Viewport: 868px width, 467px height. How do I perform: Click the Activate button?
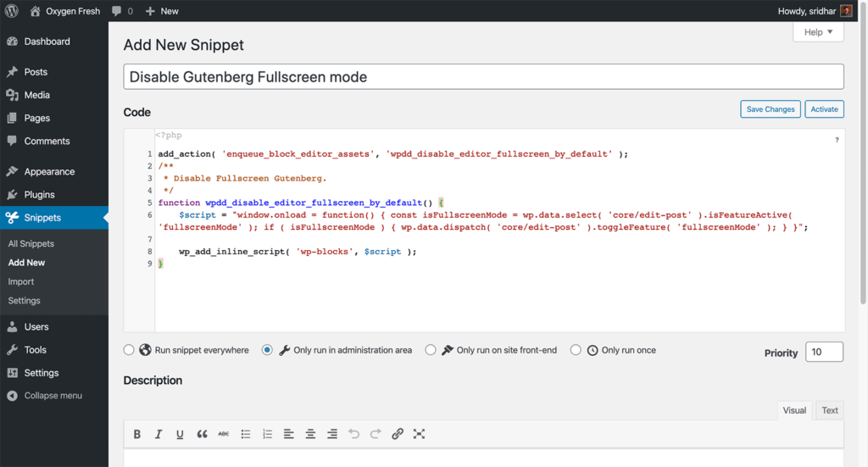[x=824, y=109]
